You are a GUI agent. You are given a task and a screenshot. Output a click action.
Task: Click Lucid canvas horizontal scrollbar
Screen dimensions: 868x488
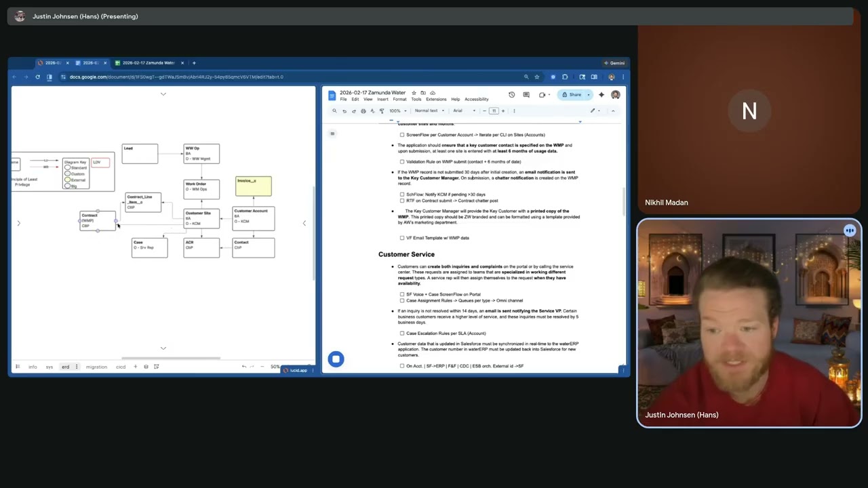point(170,358)
